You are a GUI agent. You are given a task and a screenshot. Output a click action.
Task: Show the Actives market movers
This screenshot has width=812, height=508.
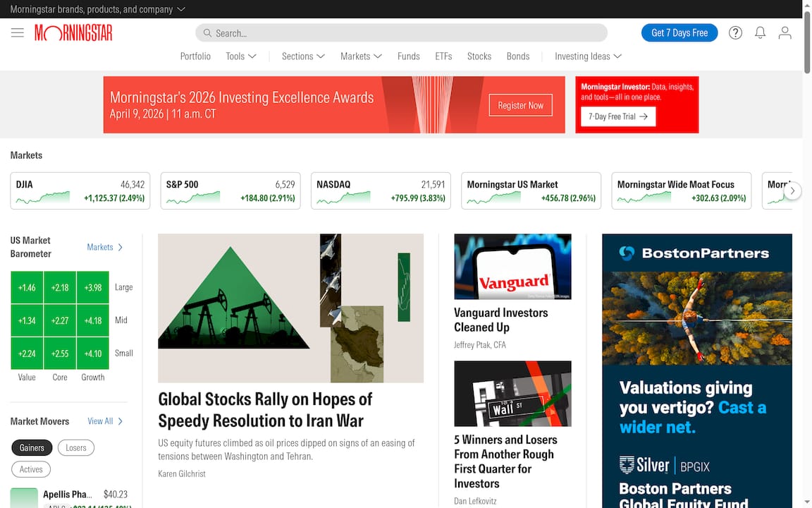coord(31,469)
